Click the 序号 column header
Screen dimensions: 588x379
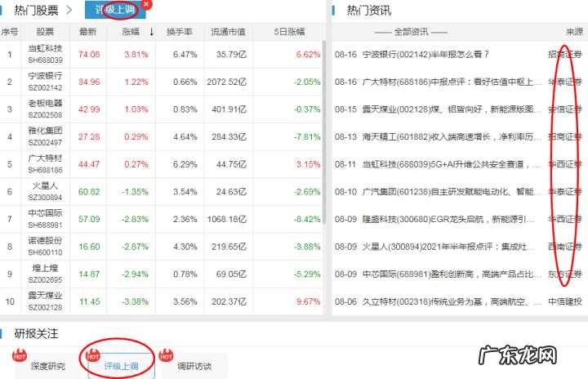(9, 32)
